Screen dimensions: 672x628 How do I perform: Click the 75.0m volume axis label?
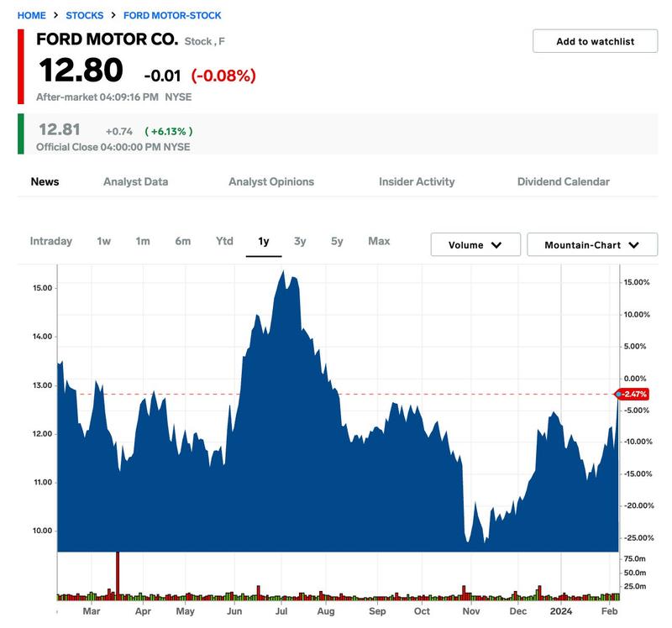(635, 558)
